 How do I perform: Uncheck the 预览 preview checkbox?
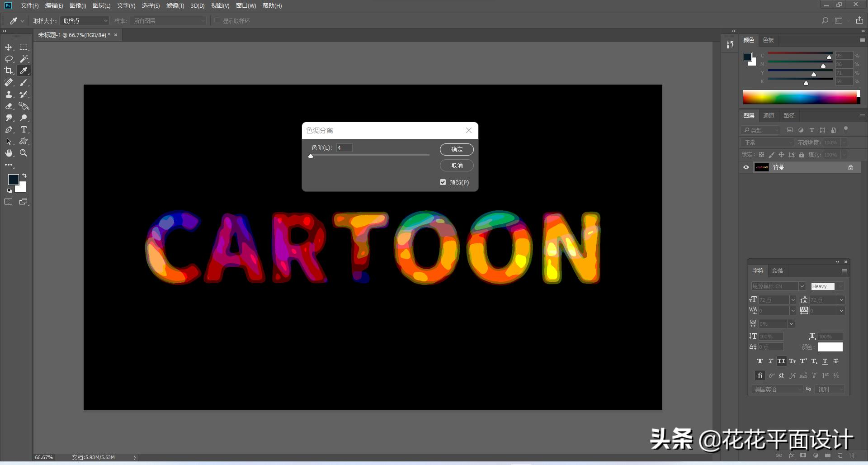[x=443, y=182]
